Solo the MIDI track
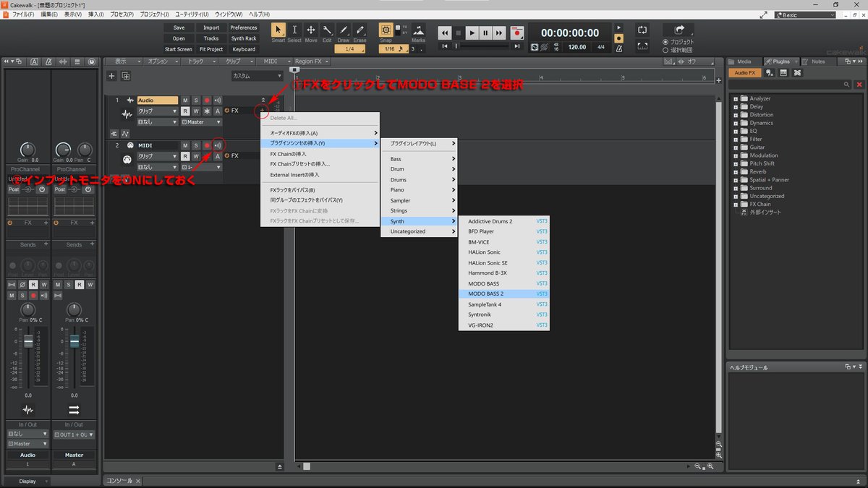The image size is (868, 488). click(x=195, y=145)
